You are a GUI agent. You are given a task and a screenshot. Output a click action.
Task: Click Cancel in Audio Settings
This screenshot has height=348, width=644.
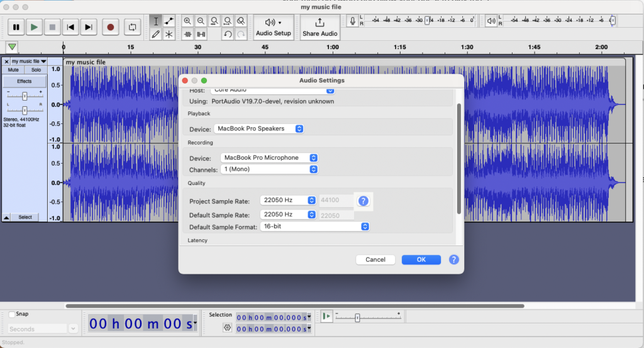click(375, 259)
